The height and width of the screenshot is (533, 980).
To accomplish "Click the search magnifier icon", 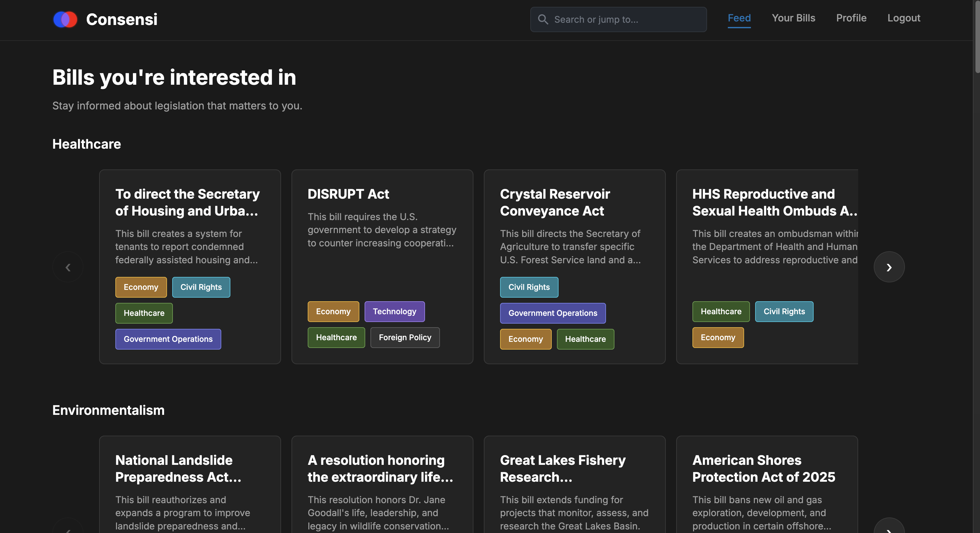I will [x=543, y=19].
